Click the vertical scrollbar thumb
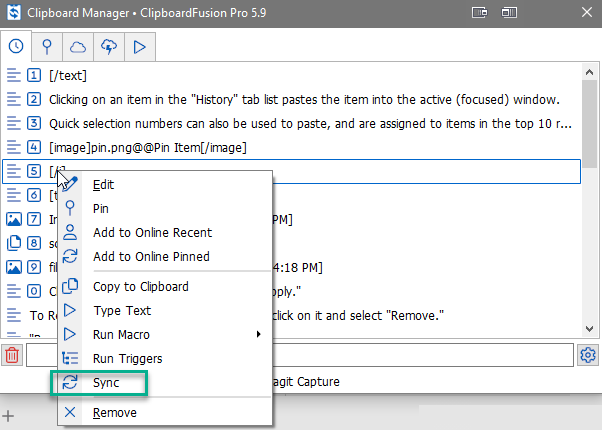602x430 pixels. tap(589, 124)
